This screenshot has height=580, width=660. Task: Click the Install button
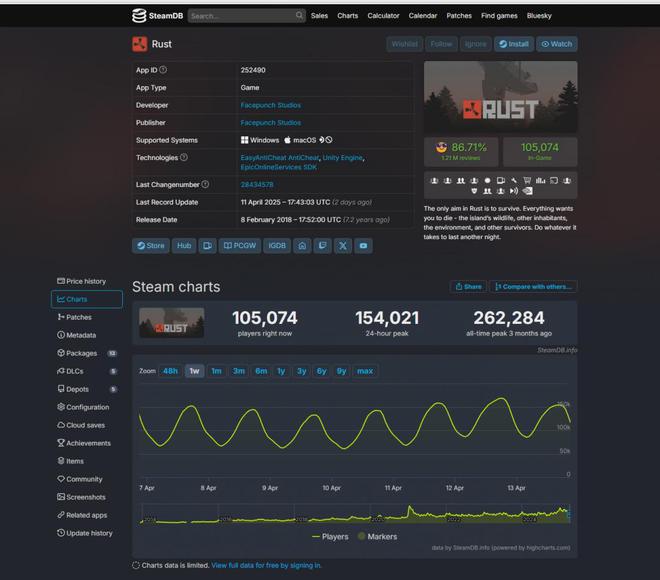(514, 44)
